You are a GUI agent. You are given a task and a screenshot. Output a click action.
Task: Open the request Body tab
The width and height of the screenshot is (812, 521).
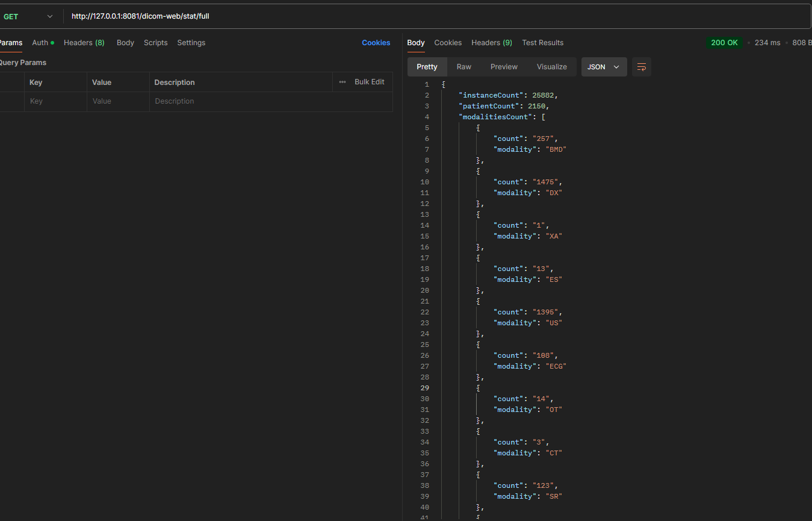(x=125, y=43)
